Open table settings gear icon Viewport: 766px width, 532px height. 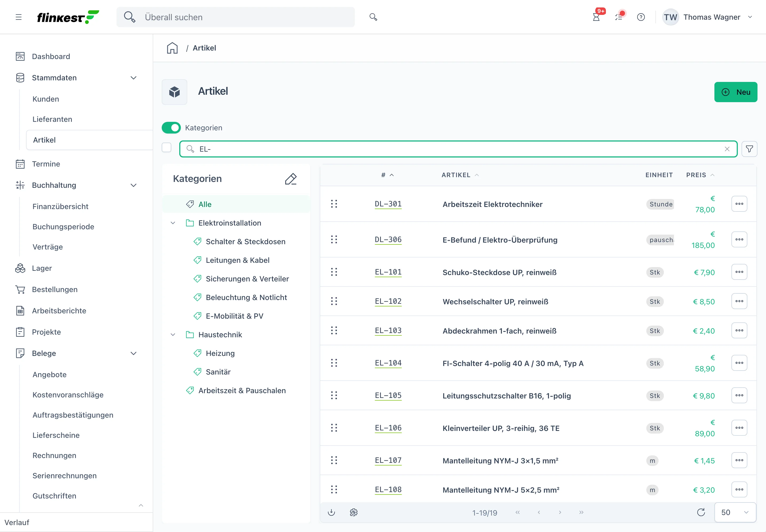354,512
